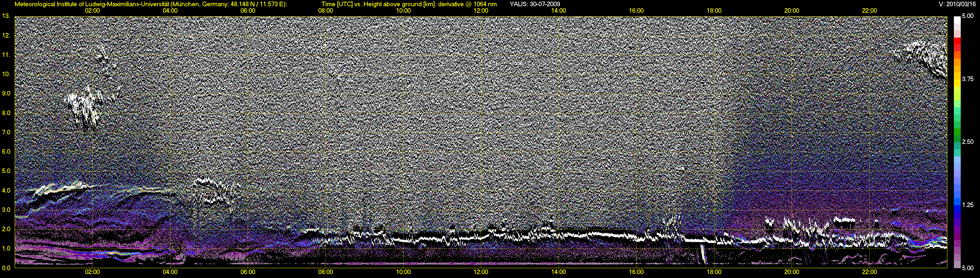Screen dimensions: 980x278
Task: Click the 02:00 label on the bottom time axis
Action: 92,272
